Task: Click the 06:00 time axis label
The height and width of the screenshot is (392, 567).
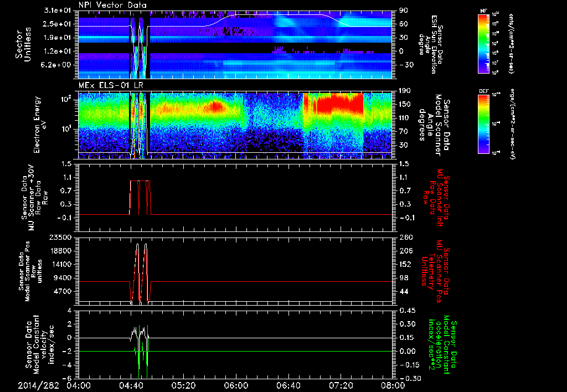Action: 236,385
